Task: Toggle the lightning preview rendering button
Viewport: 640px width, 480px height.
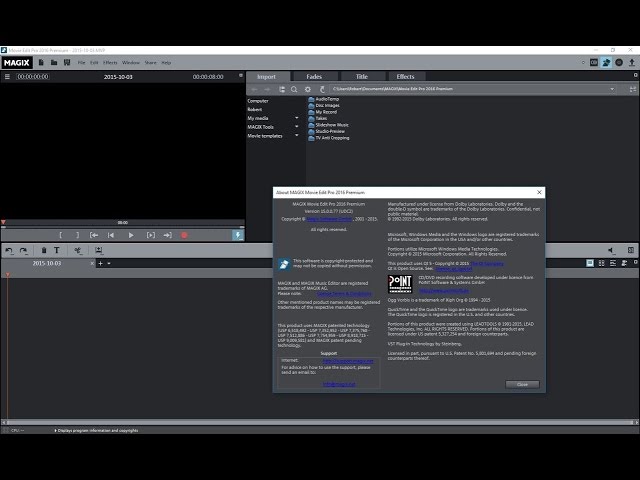Action: click(x=238, y=235)
